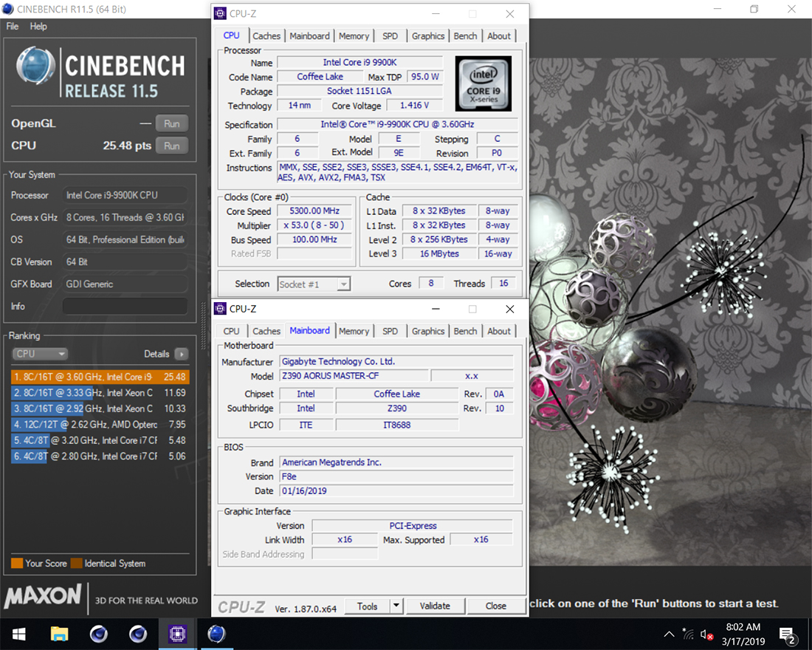Expand the ranking Details arrow
This screenshot has height=650, width=812.
click(x=181, y=354)
